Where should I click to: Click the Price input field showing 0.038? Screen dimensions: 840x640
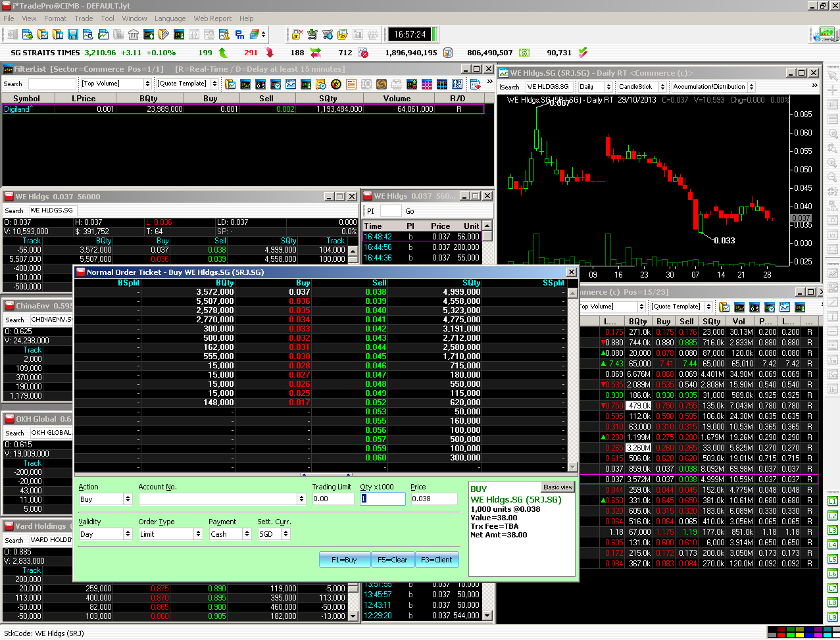tap(433, 499)
